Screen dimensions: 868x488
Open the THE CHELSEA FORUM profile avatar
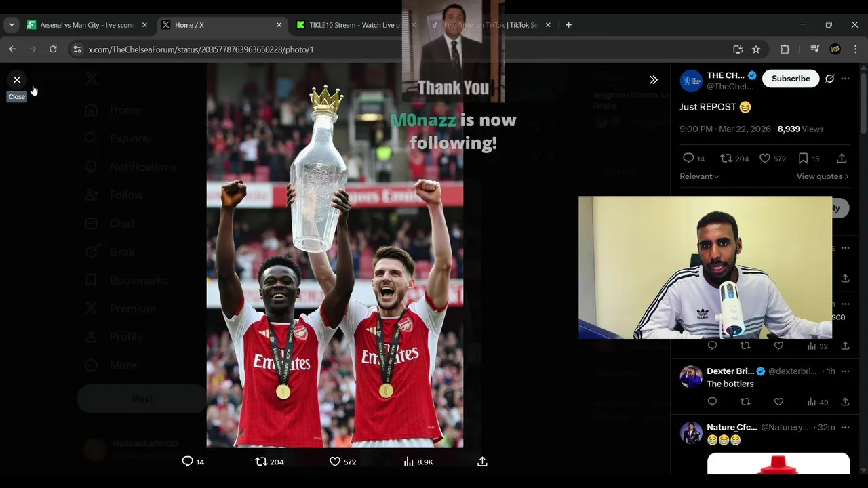[x=691, y=80]
